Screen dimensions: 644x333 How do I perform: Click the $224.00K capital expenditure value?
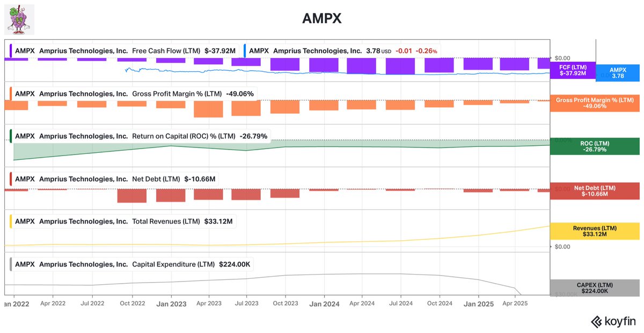click(x=235, y=264)
